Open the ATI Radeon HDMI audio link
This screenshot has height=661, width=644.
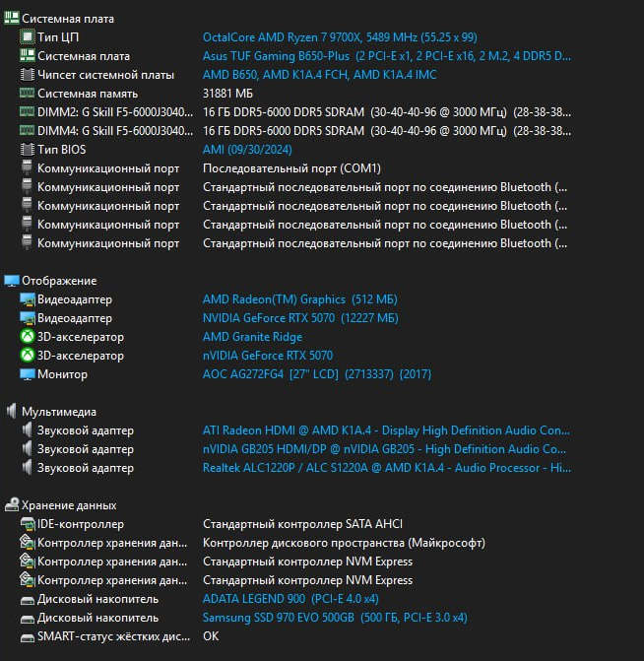pos(386,430)
